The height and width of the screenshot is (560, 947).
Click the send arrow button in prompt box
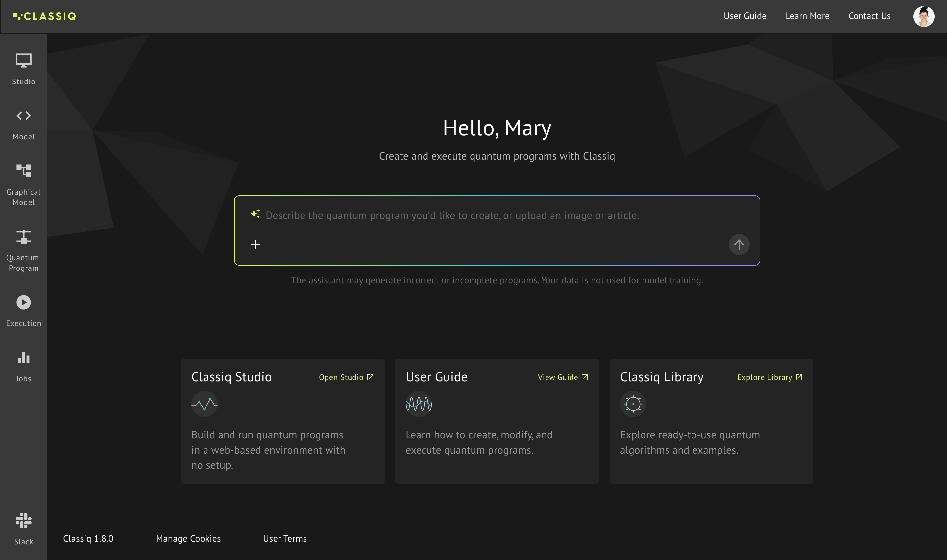(739, 245)
